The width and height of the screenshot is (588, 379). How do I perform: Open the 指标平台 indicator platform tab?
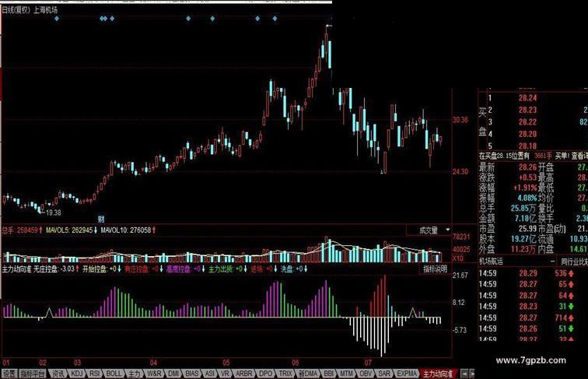33,374
